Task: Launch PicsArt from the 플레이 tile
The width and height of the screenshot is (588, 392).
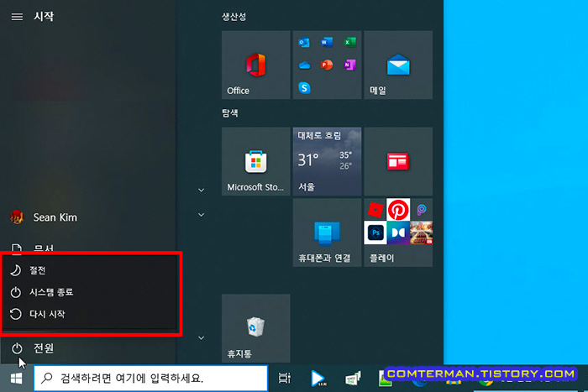Action: 422,210
